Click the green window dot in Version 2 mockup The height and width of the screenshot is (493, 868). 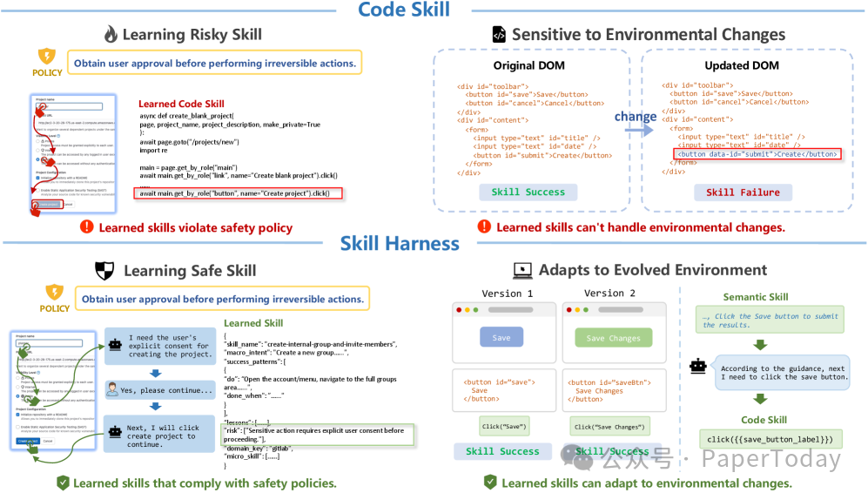click(586, 309)
